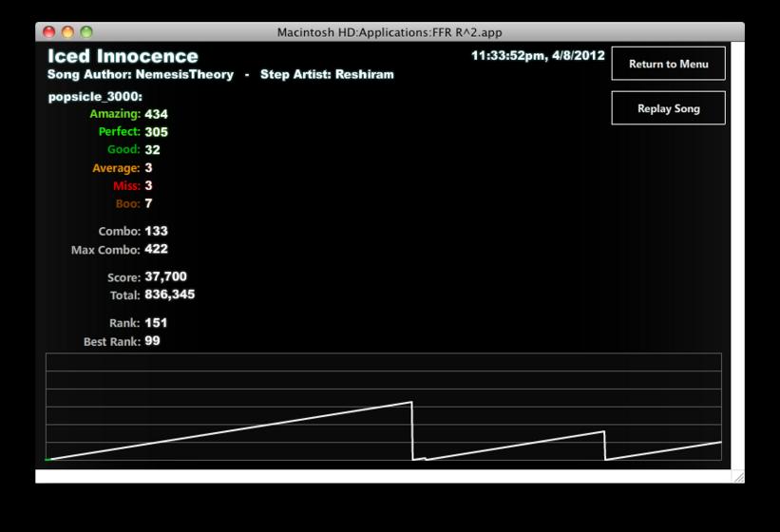Click the Best Rank value 99
Screen dimensions: 780x532
152,341
